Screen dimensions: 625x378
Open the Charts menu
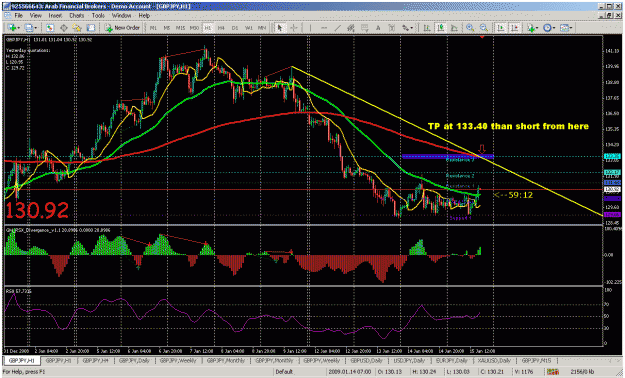77,16
